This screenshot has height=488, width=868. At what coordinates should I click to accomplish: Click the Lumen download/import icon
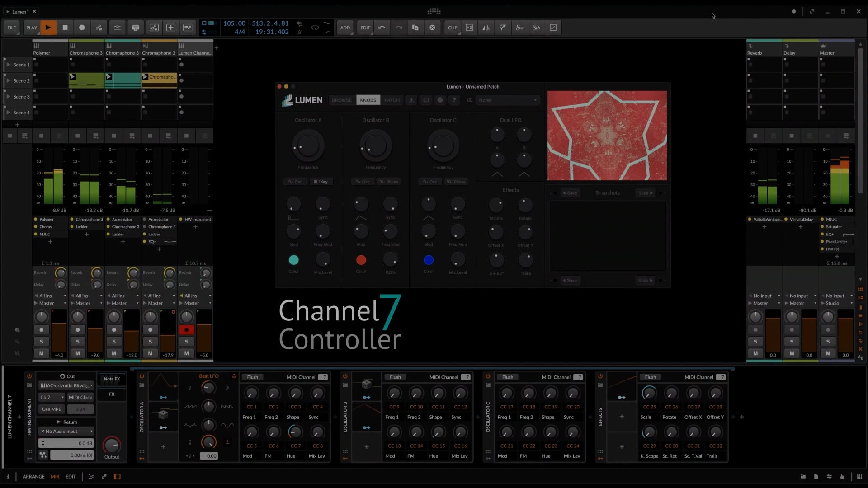(411, 100)
